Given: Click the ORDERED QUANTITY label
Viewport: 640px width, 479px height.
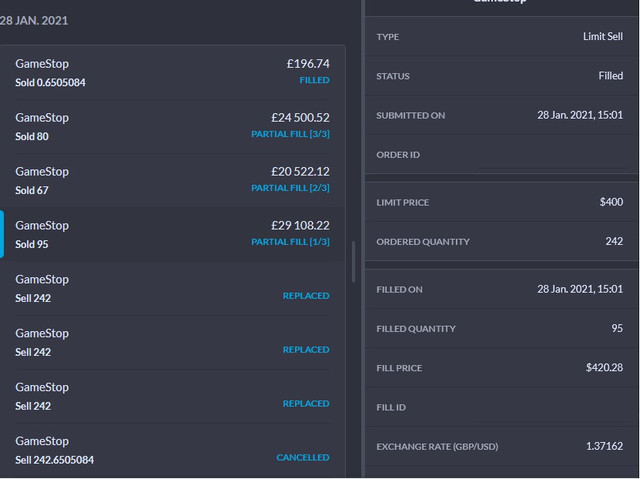Looking at the screenshot, I should click(x=423, y=242).
